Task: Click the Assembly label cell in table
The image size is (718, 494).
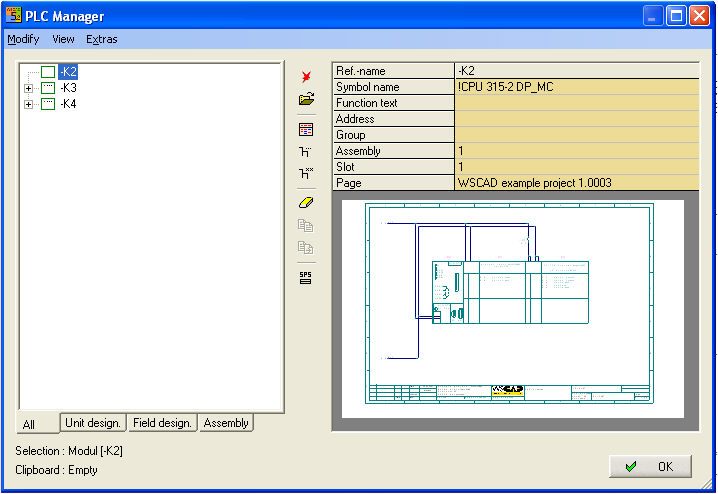Action: coord(393,151)
